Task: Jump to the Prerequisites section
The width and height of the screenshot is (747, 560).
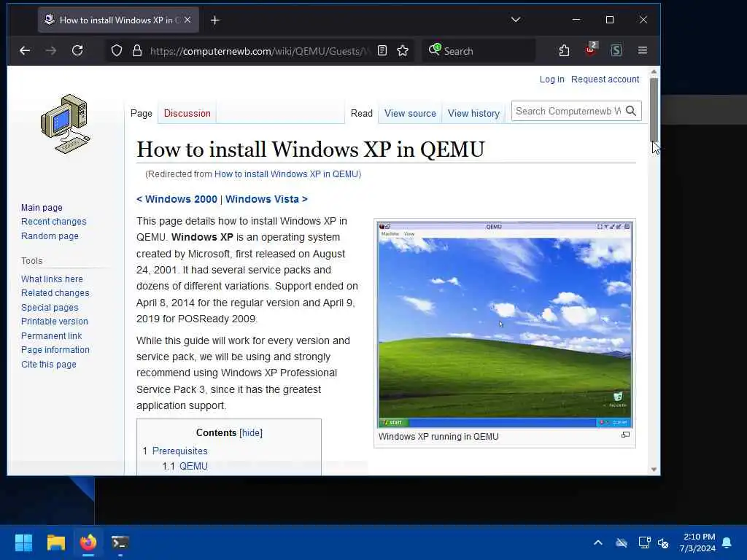Action: (179, 451)
